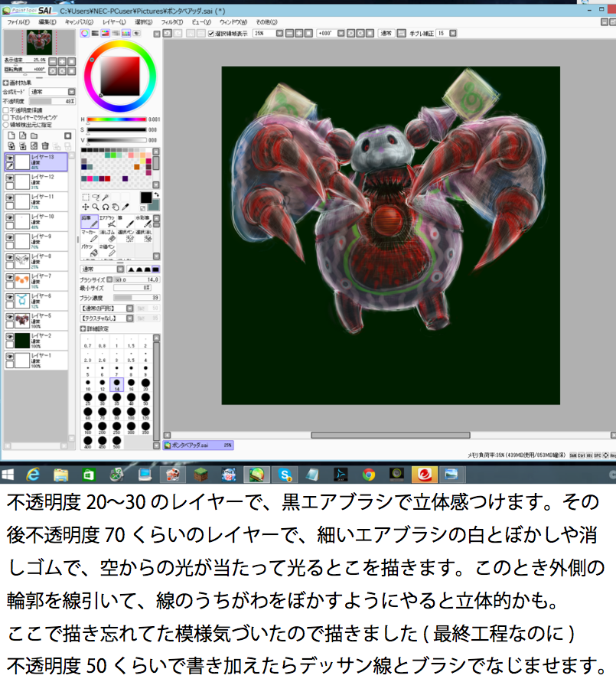Open the 【テクスチャなし】 texture dropdown
Screen dimensions: 616x682
point(107,318)
